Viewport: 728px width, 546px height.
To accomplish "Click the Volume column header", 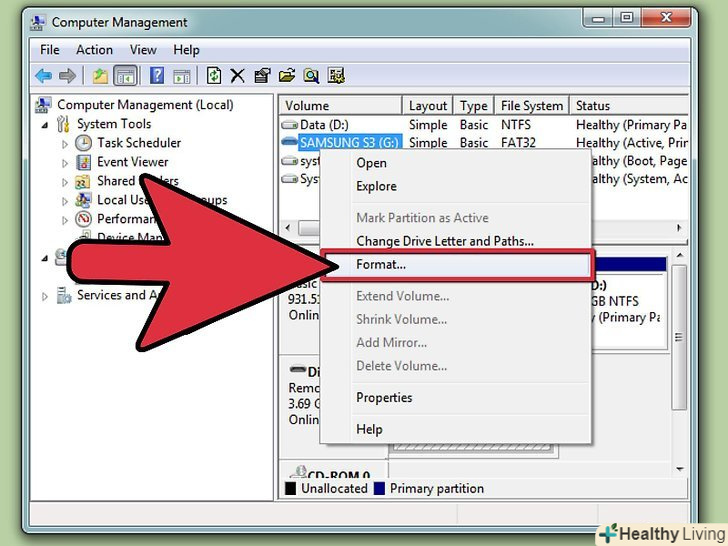I will click(x=340, y=106).
